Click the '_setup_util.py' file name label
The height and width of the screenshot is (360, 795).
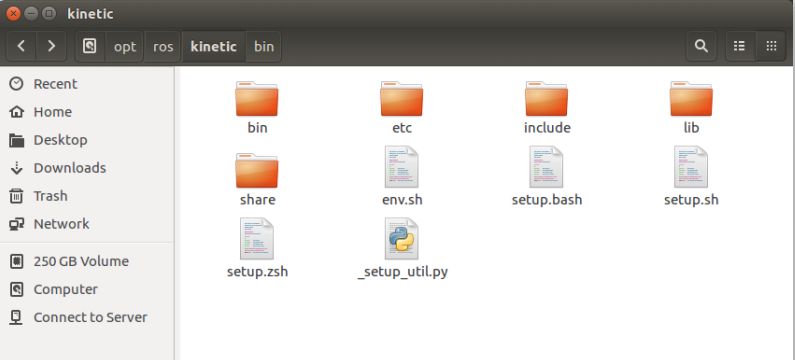[x=403, y=272]
